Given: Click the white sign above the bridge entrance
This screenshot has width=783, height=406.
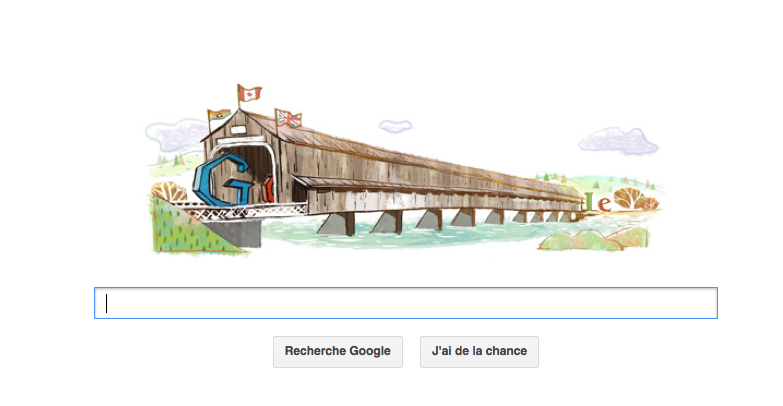Looking at the screenshot, I should [238, 130].
